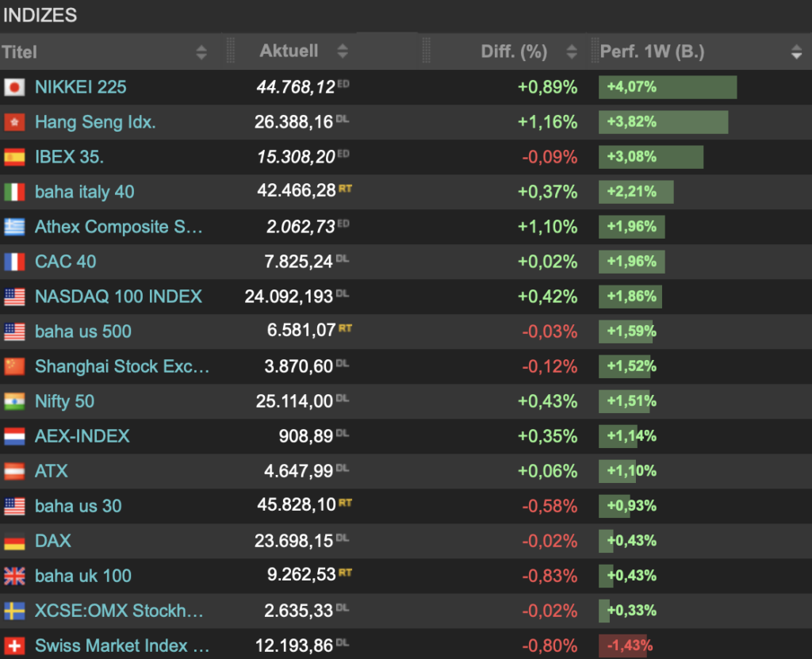
Task: Click the UK flag beside baha uk 100
Action: point(14,576)
